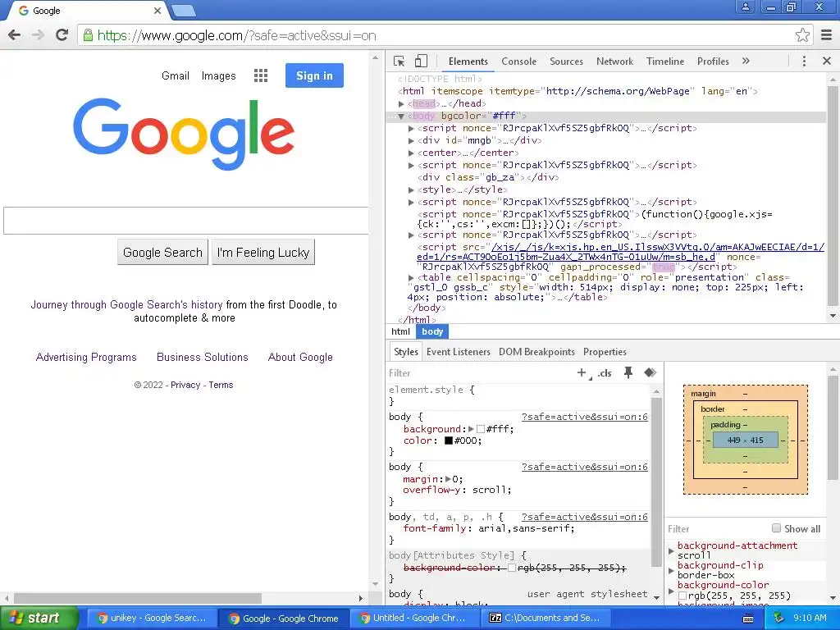Switch to 'unikey - Google Search' taskbar item

coord(152,618)
